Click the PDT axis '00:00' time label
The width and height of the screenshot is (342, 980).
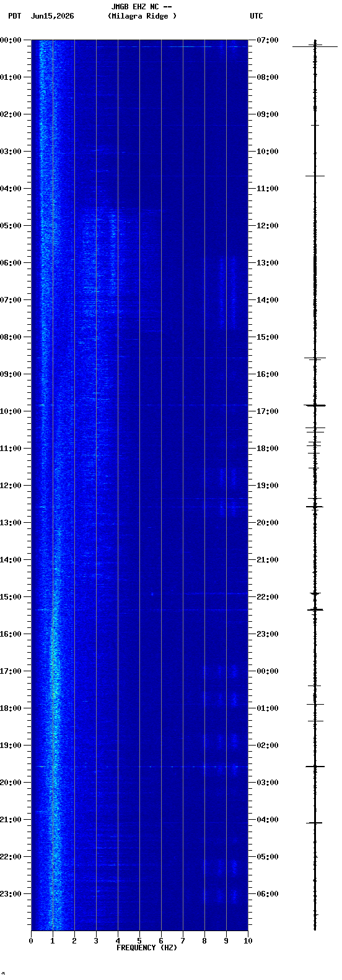coord(11,40)
